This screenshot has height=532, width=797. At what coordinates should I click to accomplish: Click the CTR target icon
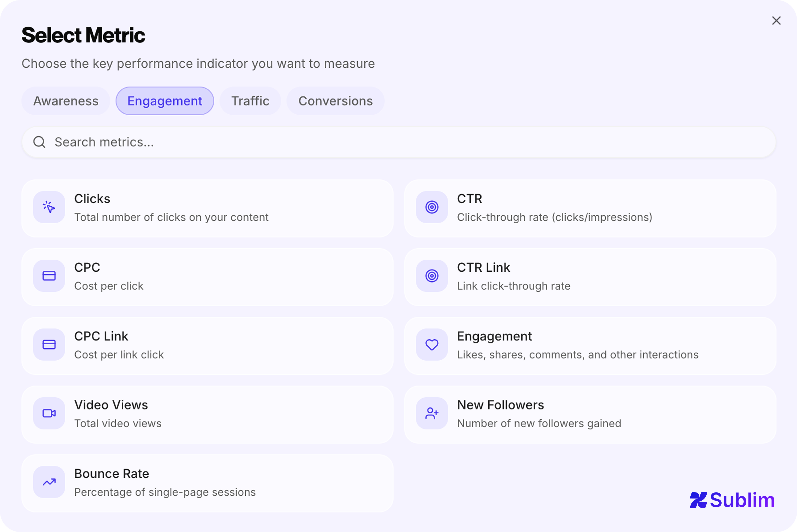(x=432, y=207)
